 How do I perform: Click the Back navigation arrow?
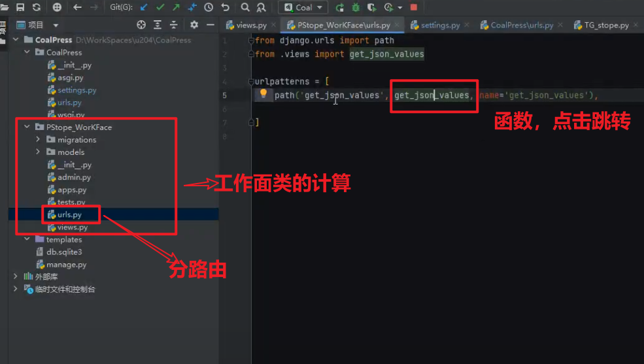click(x=77, y=7)
